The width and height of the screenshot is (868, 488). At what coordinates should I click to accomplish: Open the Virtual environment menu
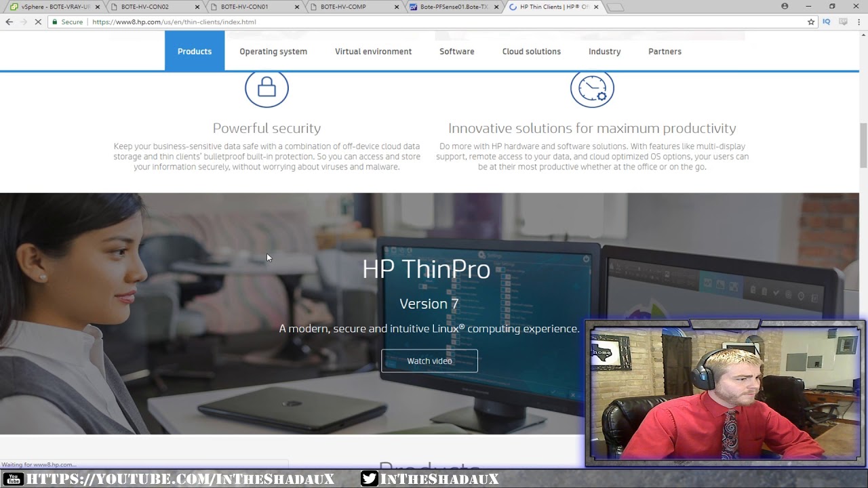(373, 52)
